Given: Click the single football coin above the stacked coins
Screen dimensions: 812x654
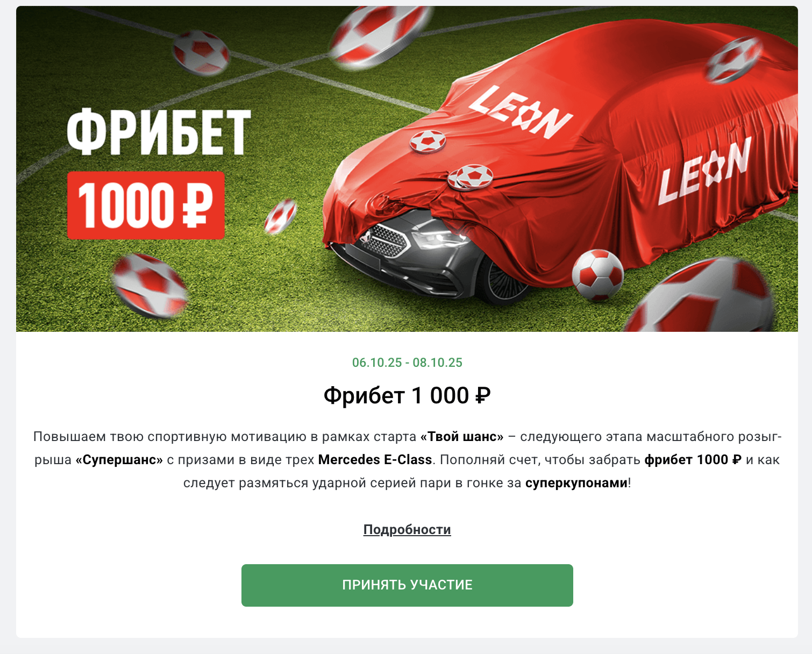Looking at the screenshot, I should point(428,141).
